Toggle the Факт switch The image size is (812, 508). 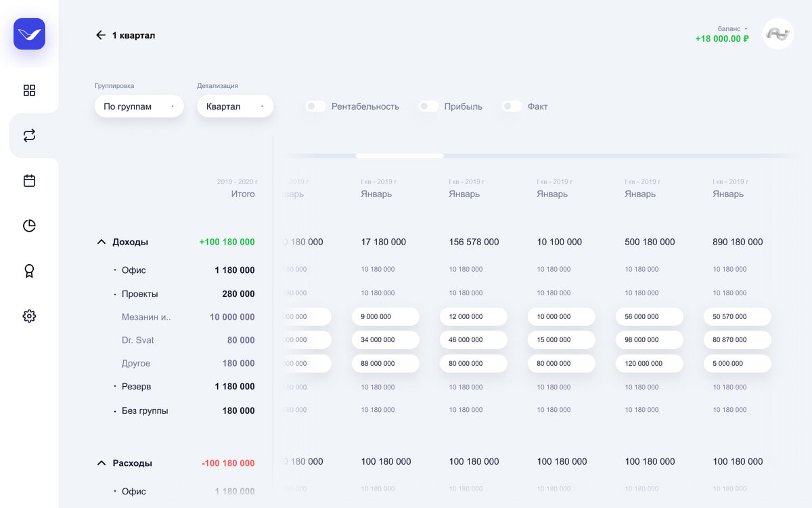512,106
